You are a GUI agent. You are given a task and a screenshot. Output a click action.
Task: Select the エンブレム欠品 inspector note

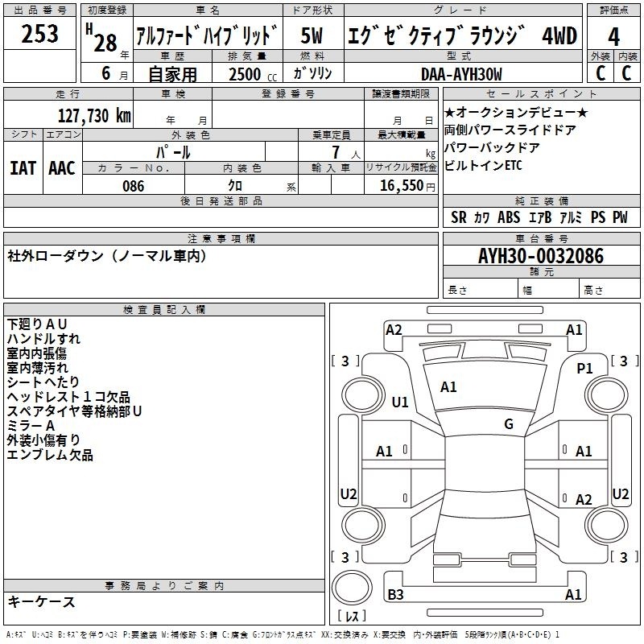click(x=50, y=456)
